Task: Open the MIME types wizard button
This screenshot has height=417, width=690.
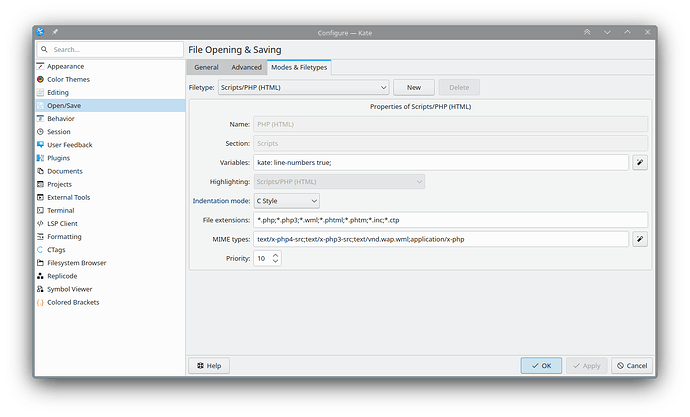Action: 640,239
